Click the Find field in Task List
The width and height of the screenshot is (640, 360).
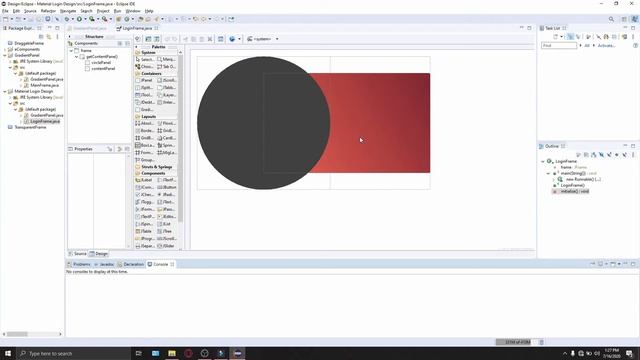(x=559, y=45)
